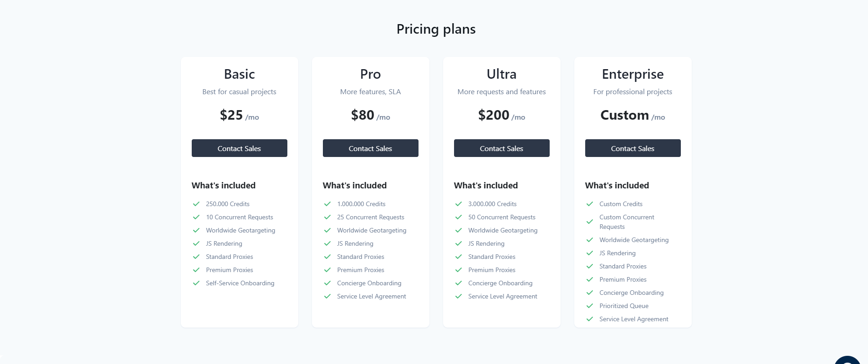Click Contact Sales under Enterprise plan
868x364 pixels.
(x=633, y=148)
